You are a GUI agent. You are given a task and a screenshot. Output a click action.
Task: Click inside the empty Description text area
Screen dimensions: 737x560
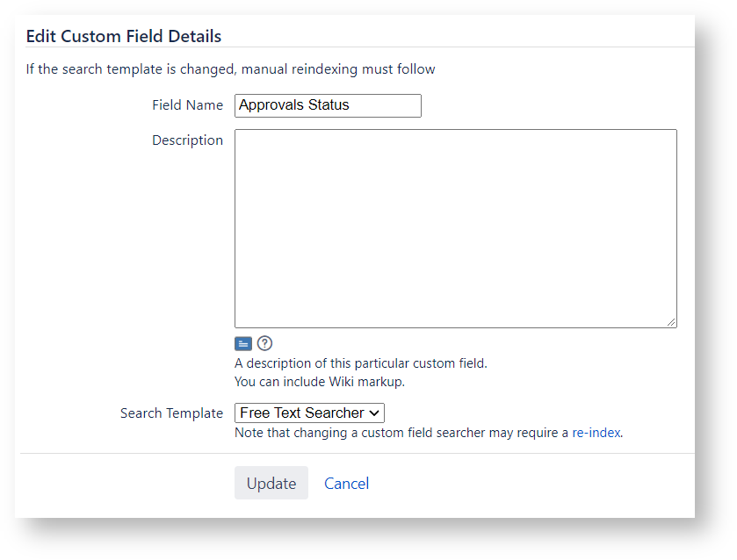click(455, 229)
